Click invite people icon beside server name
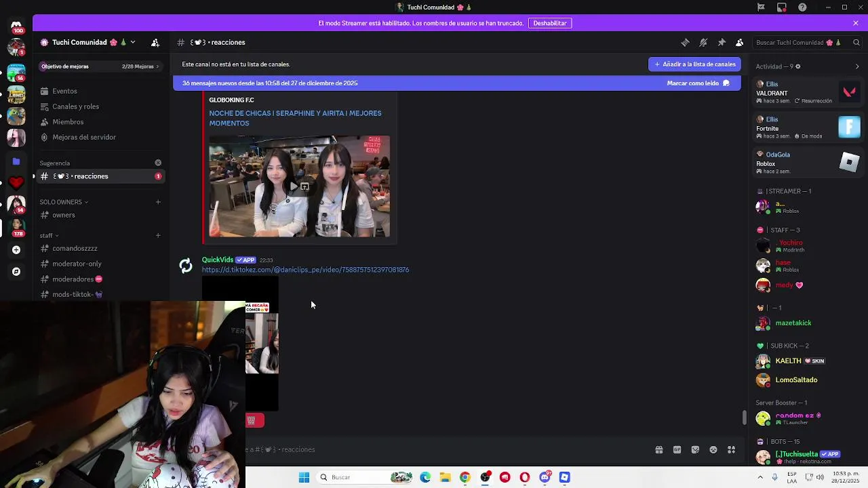The width and height of the screenshot is (868, 488). click(155, 42)
